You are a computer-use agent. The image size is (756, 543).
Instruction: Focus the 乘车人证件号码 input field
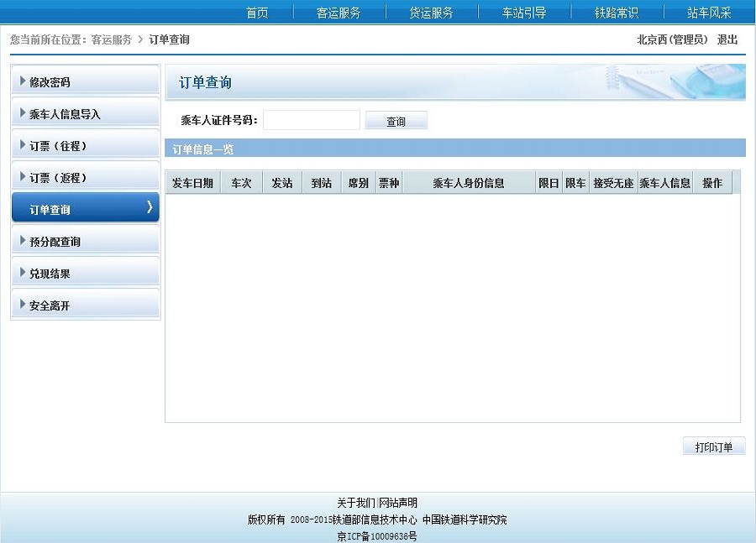(x=311, y=121)
